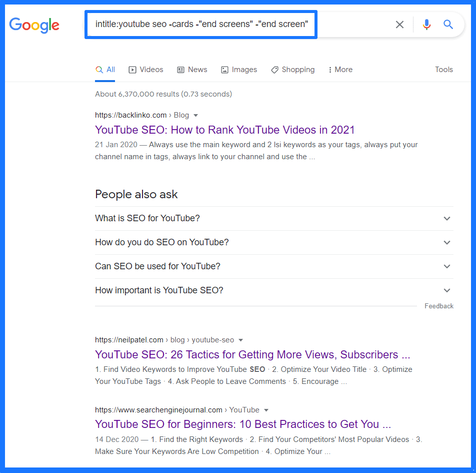This screenshot has width=476, height=473.
Task: Click the "21 Jan 2020" snippet date
Action: 116,145
